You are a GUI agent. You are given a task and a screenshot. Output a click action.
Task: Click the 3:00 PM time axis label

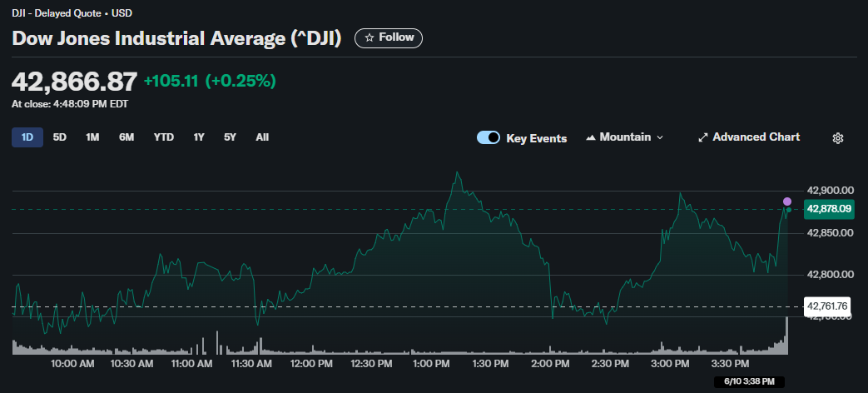(670, 364)
